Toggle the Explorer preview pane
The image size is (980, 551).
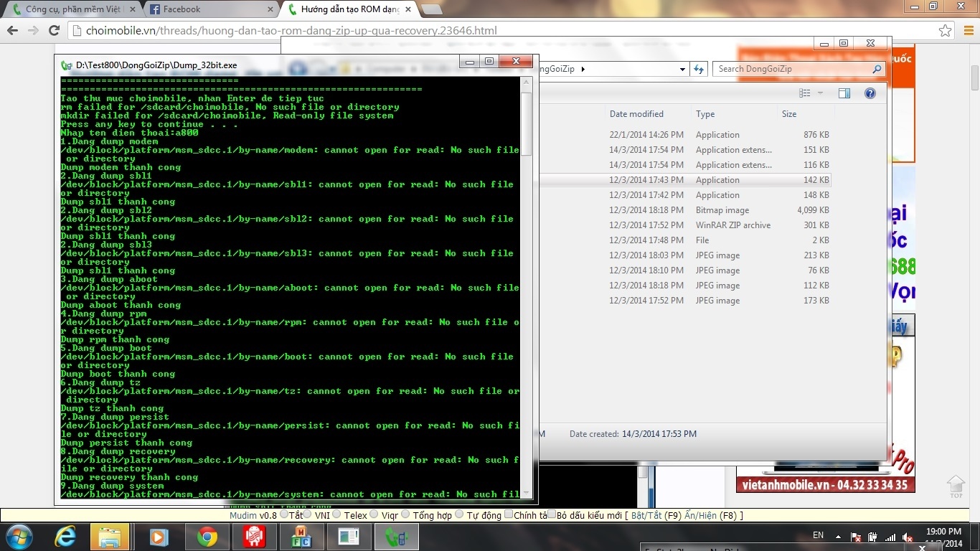click(x=844, y=93)
